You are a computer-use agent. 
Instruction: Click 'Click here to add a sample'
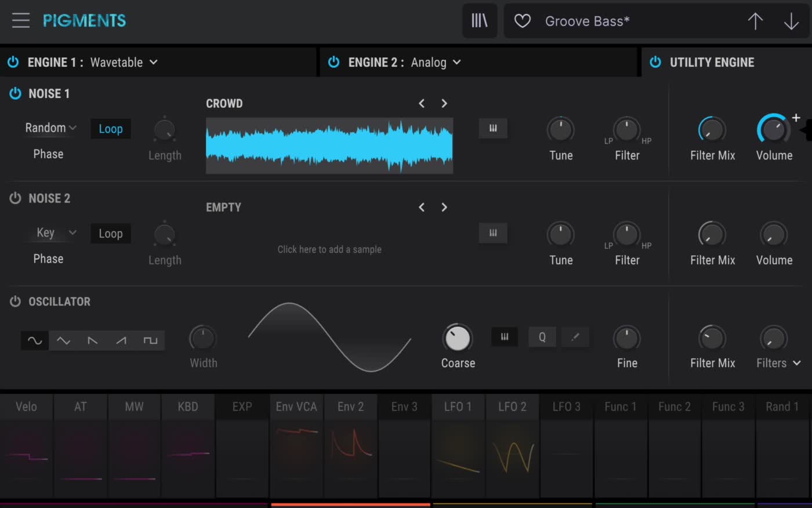point(329,249)
